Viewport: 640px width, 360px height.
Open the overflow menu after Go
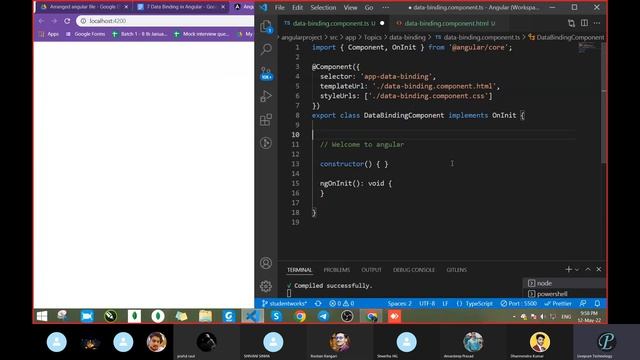(385, 7)
